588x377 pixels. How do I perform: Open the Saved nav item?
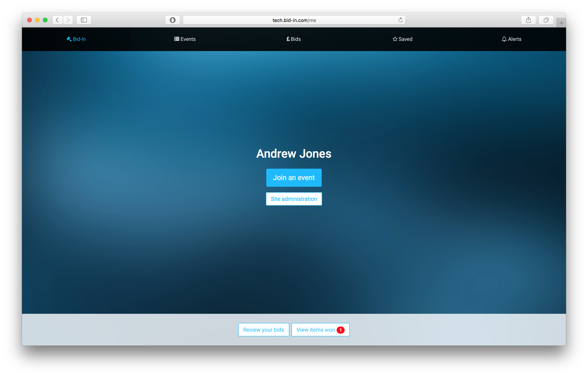[x=402, y=39]
